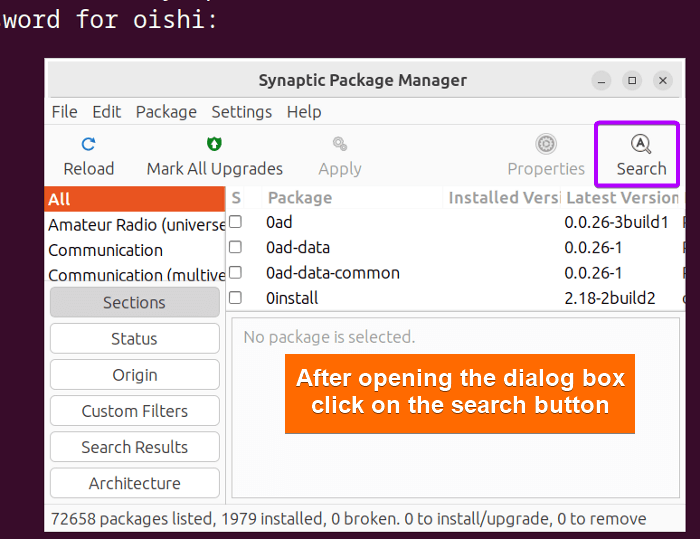Select Communication (multiverse) section
The width and height of the screenshot is (700, 539).
[x=135, y=275]
